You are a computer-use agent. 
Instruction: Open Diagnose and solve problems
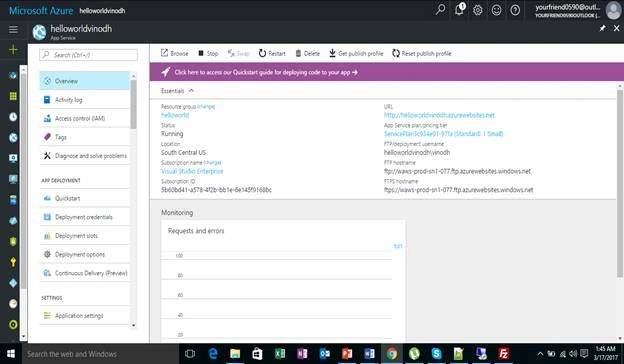(x=84, y=156)
